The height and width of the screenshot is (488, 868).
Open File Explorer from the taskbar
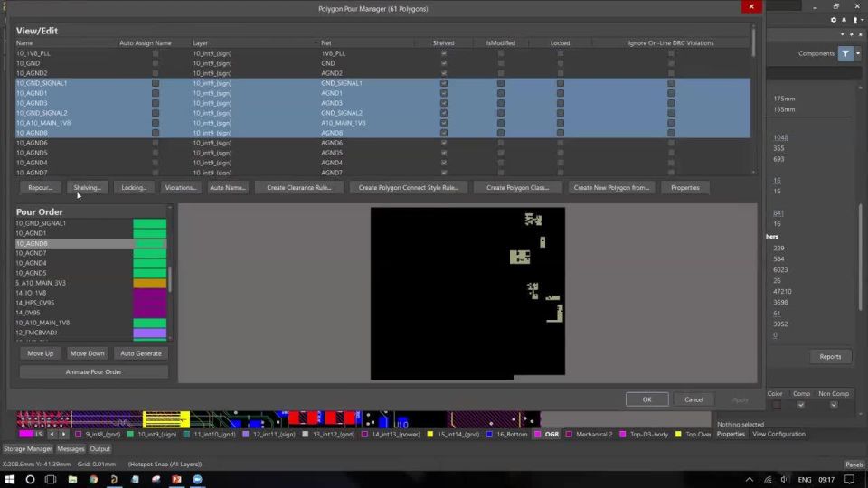point(72,479)
